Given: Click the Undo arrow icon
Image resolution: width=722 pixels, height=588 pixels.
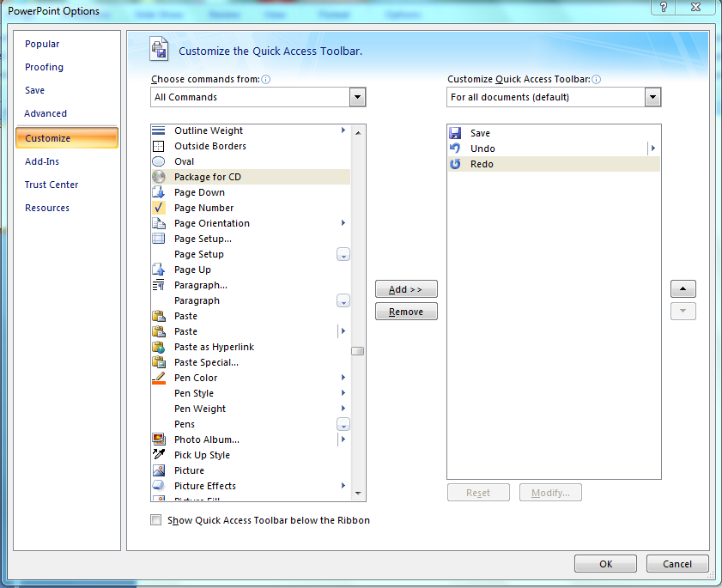Looking at the screenshot, I should click(456, 149).
